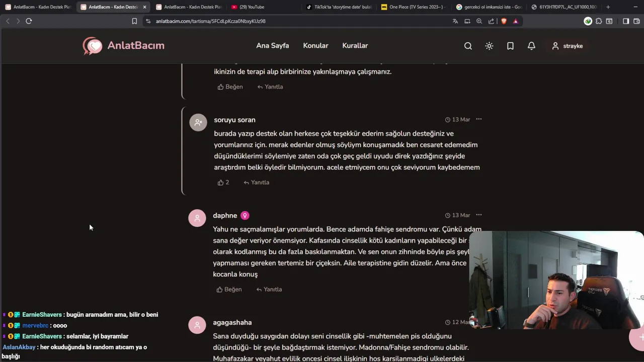This screenshot has height=362, width=644.
Task: Open the strayke user account menu
Action: pyautogui.click(x=567, y=46)
